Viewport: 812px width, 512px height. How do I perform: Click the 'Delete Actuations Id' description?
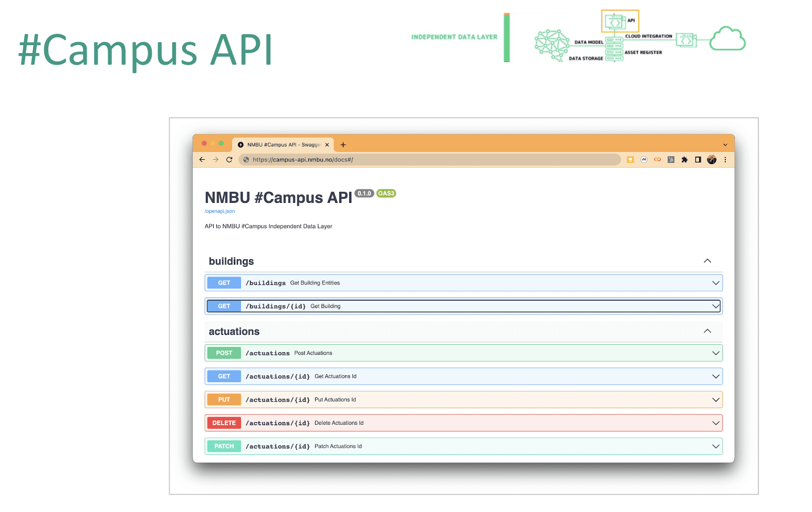point(339,423)
